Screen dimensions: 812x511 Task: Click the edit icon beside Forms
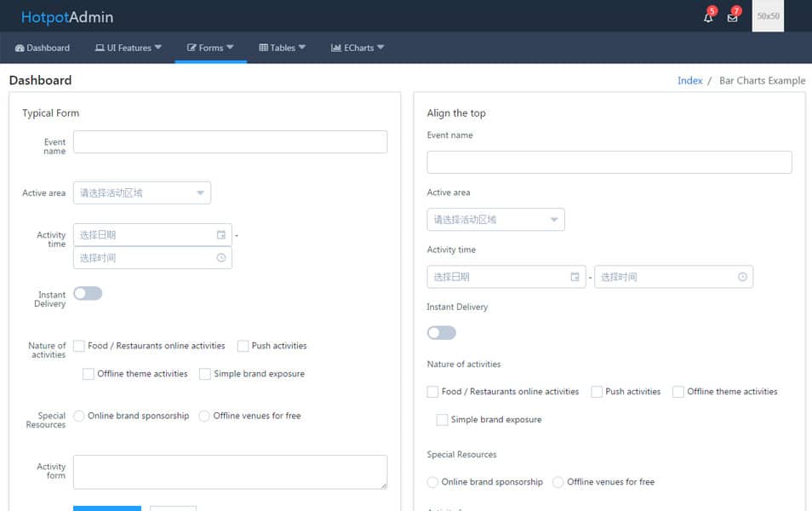point(192,48)
